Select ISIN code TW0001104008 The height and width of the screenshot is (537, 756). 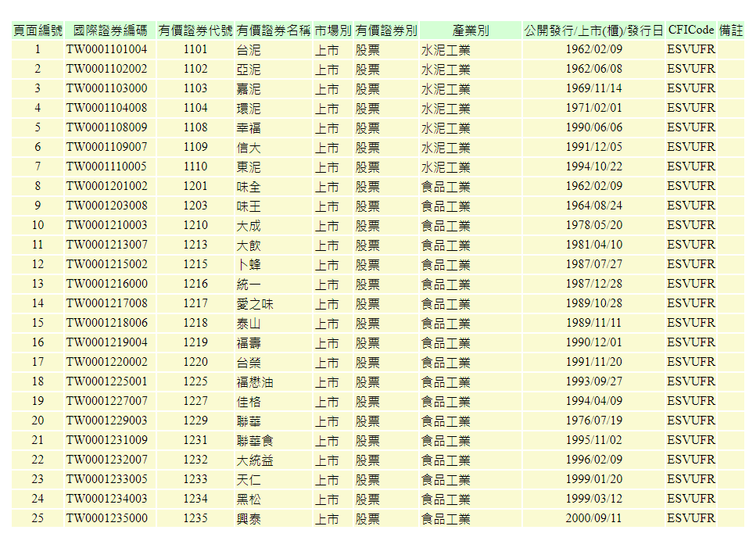pos(106,108)
